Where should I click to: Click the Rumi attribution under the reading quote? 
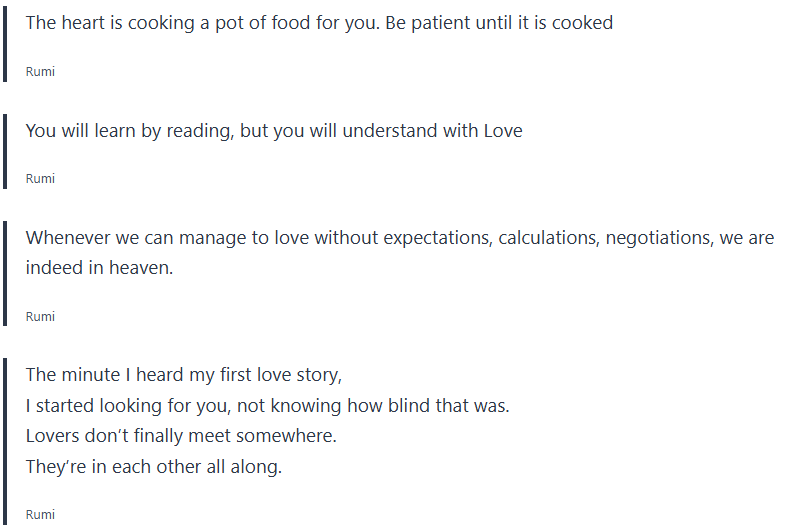[x=40, y=178]
